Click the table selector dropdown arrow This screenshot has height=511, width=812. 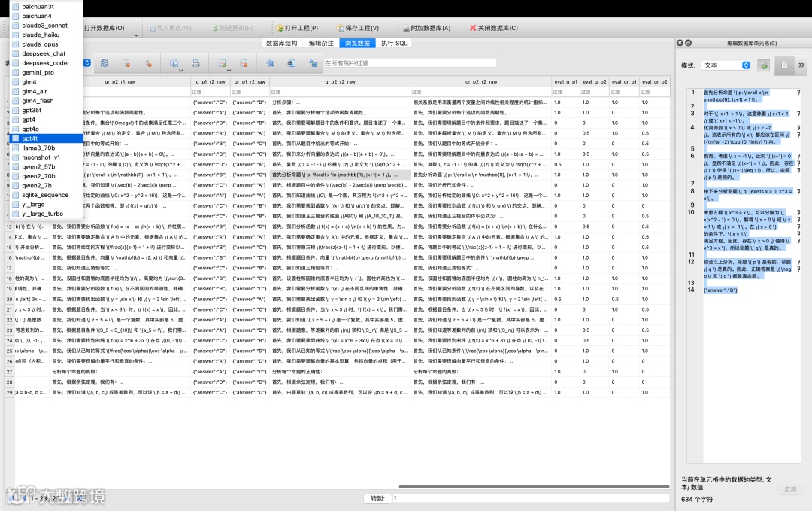87,63
